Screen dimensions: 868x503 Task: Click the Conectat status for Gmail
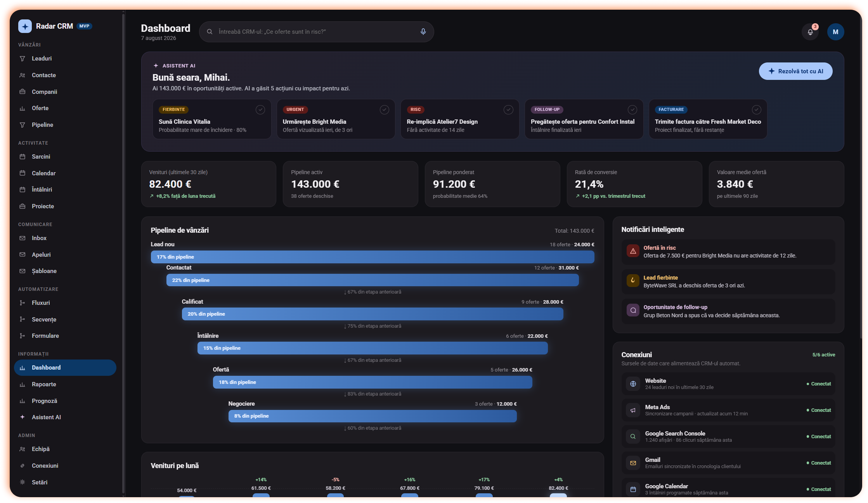point(819,463)
